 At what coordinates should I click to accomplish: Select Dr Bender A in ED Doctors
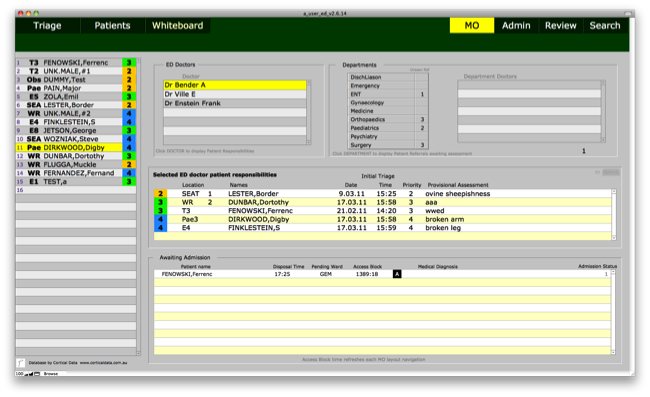click(235, 85)
